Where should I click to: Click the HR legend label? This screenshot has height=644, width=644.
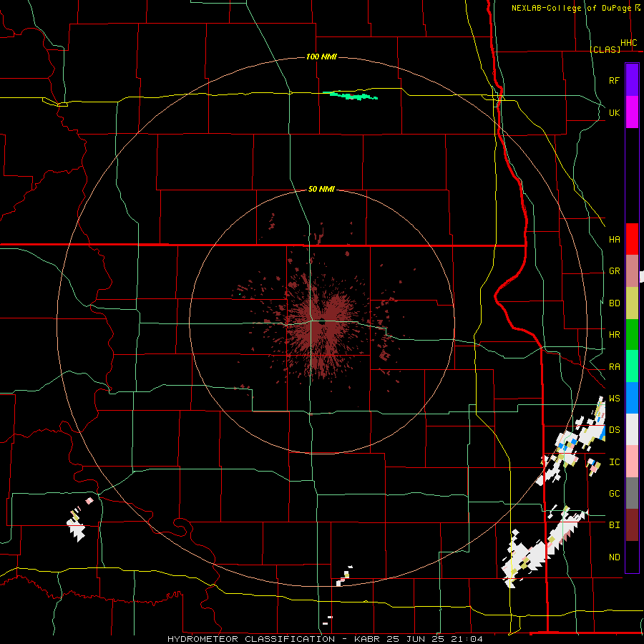(x=614, y=335)
